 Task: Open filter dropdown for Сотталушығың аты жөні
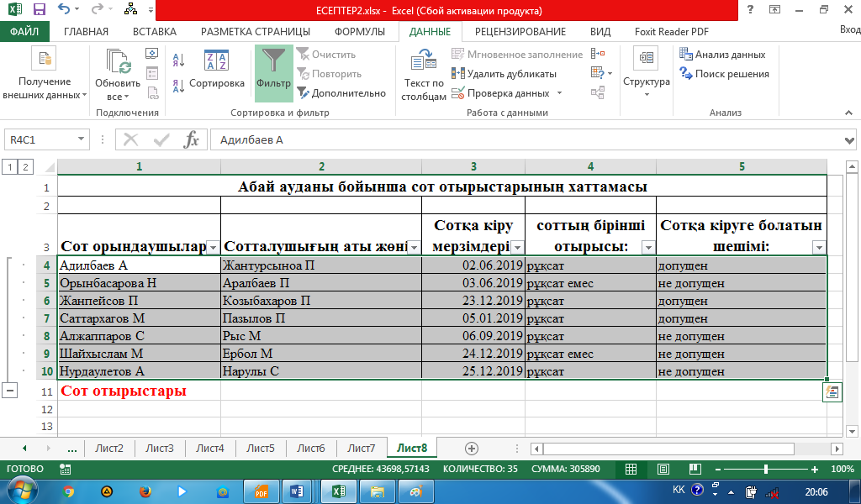coord(414,247)
